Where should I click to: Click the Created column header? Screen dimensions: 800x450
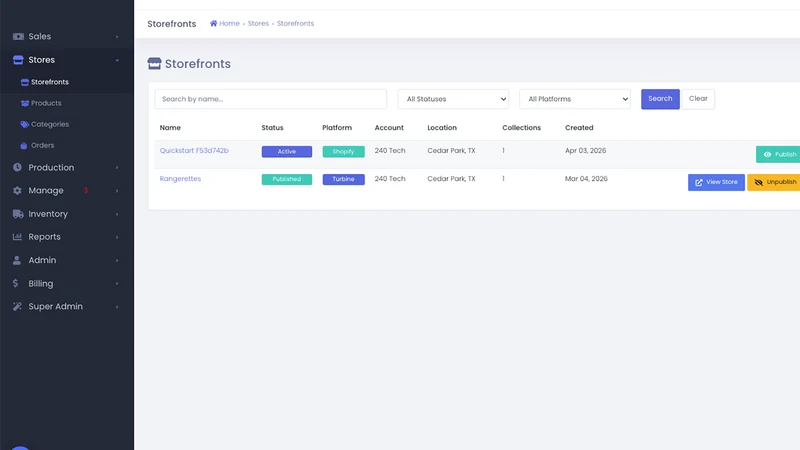579,128
